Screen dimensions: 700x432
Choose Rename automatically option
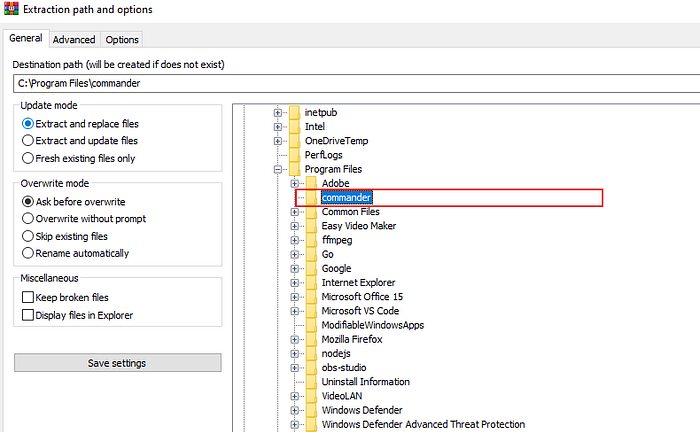click(x=75, y=253)
